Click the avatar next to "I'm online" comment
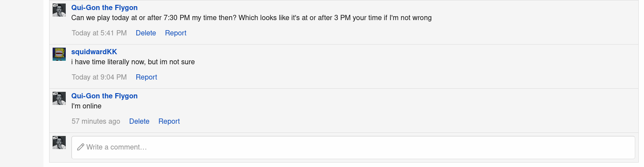This screenshot has height=167, width=644. (x=59, y=98)
